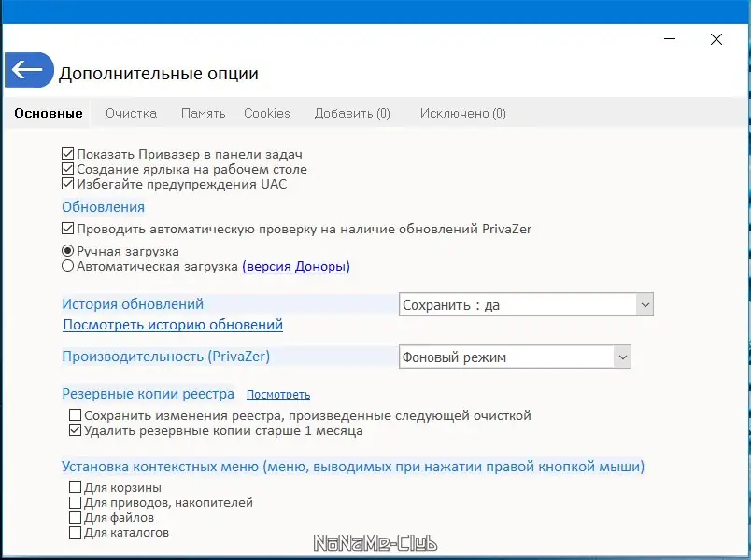Select the Основные tab
751x560 pixels.
[x=49, y=114]
